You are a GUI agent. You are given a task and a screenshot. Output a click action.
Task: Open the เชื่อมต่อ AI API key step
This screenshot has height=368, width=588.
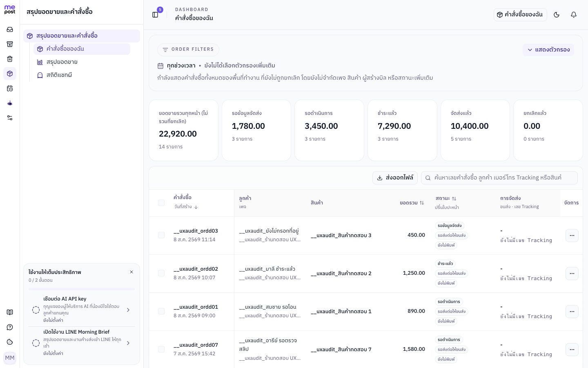[82, 310]
